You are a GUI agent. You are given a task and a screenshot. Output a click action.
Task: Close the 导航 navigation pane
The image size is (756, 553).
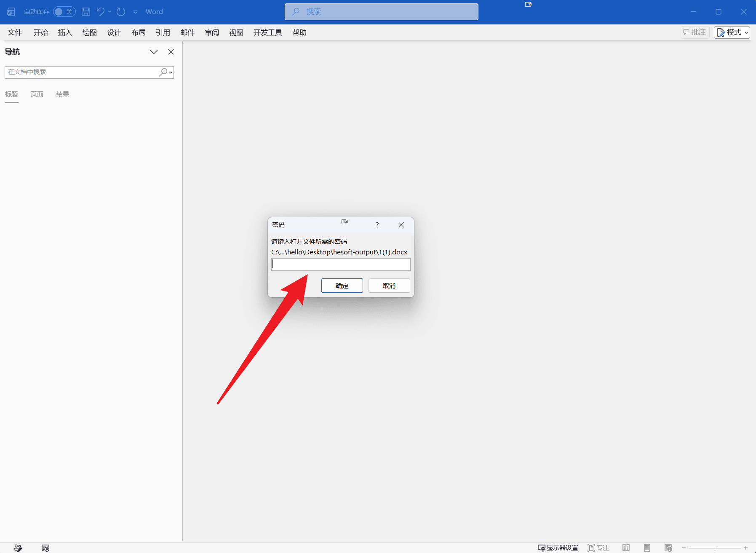[171, 52]
